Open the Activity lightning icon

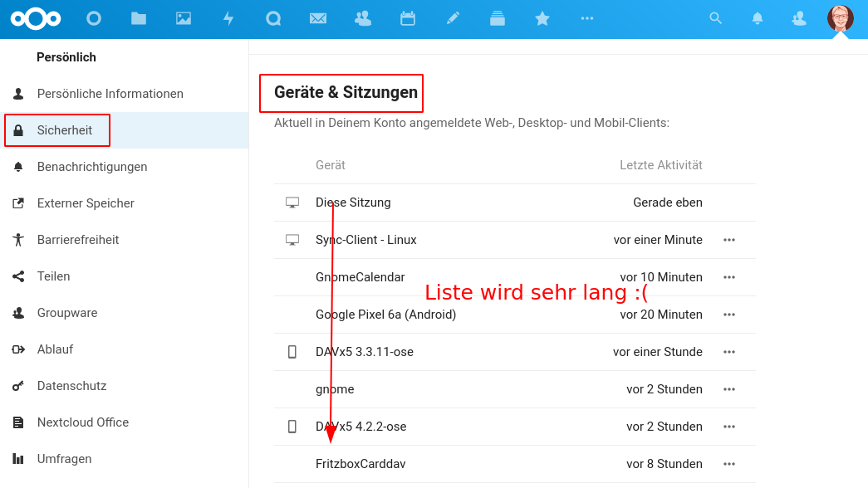tap(228, 19)
